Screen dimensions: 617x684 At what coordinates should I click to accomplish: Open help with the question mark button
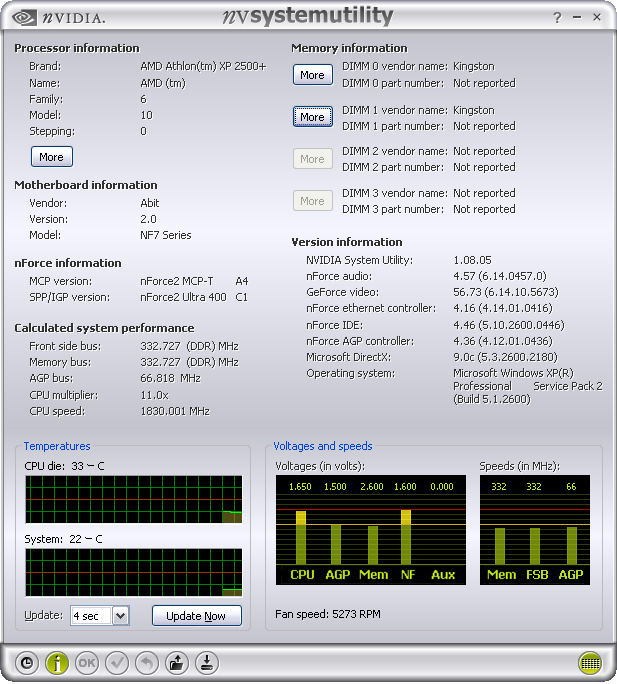557,18
